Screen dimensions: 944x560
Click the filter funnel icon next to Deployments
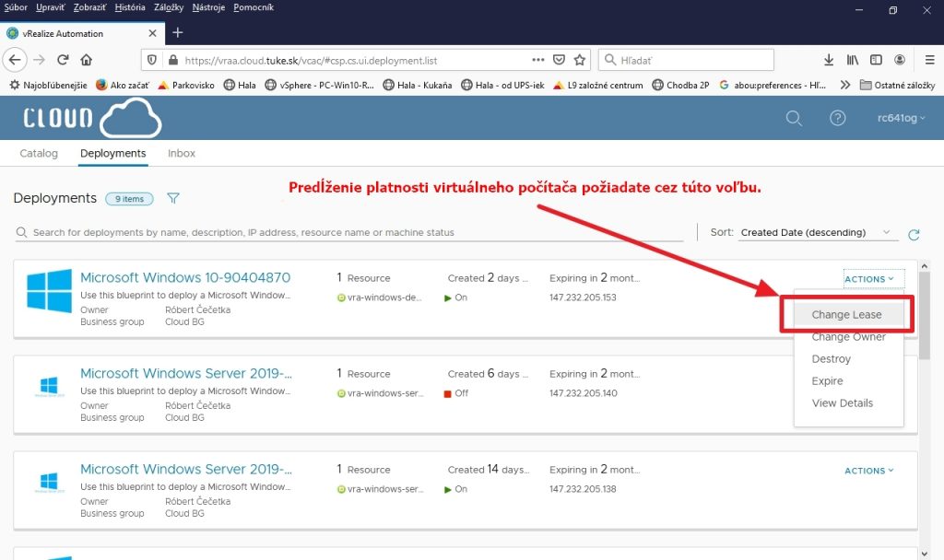[173, 198]
